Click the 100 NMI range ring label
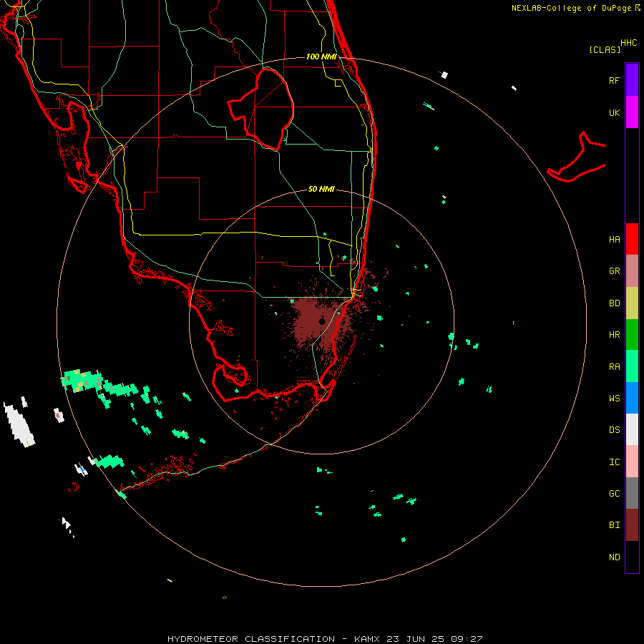 pyautogui.click(x=321, y=57)
